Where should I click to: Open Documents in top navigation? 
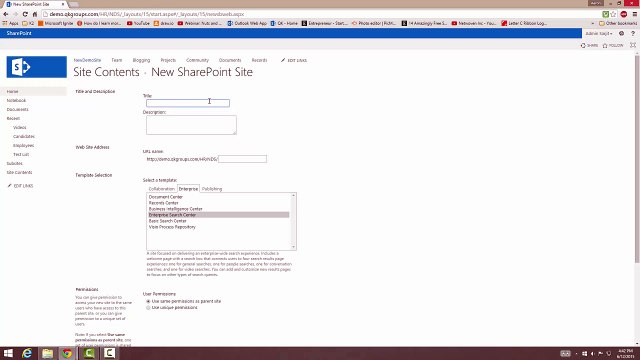(230, 60)
